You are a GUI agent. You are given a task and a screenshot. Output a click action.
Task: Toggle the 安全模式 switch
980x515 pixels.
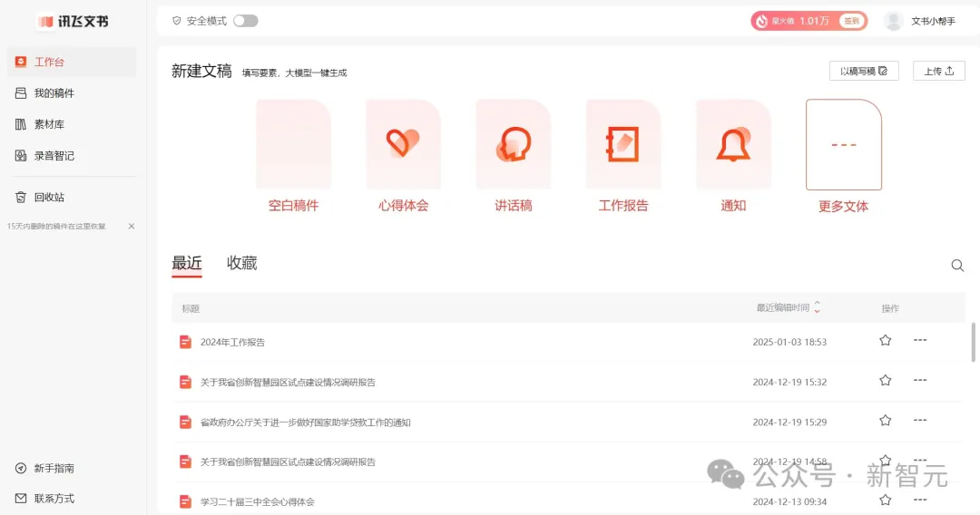tap(246, 21)
